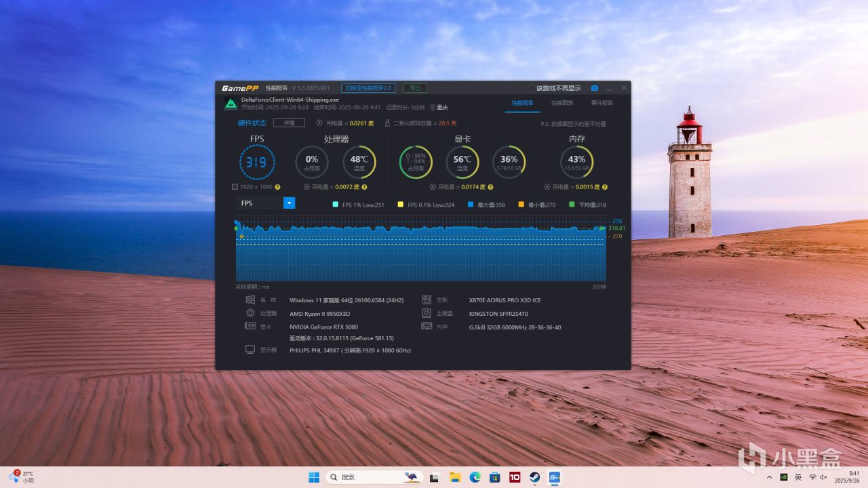
Task: Toggle FPS 0.1% Low yellow legend swatch
Action: pyautogui.click(x=401, y=204)
